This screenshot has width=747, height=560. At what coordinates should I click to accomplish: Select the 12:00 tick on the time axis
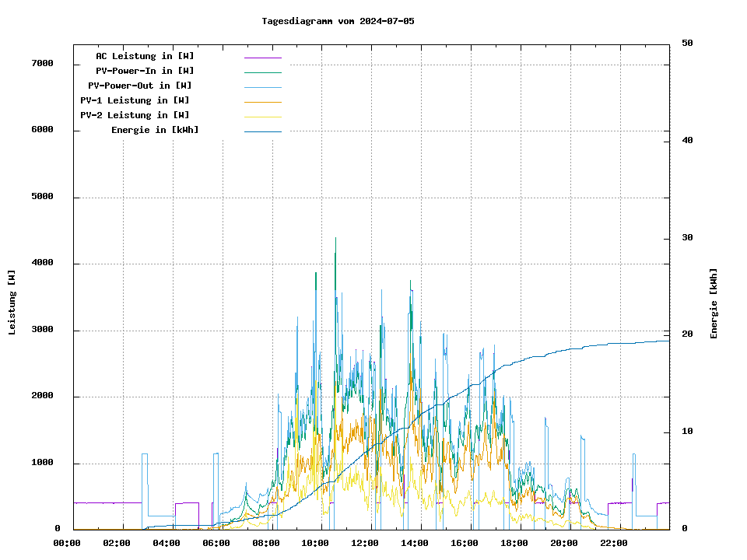(x=365, y=543)
